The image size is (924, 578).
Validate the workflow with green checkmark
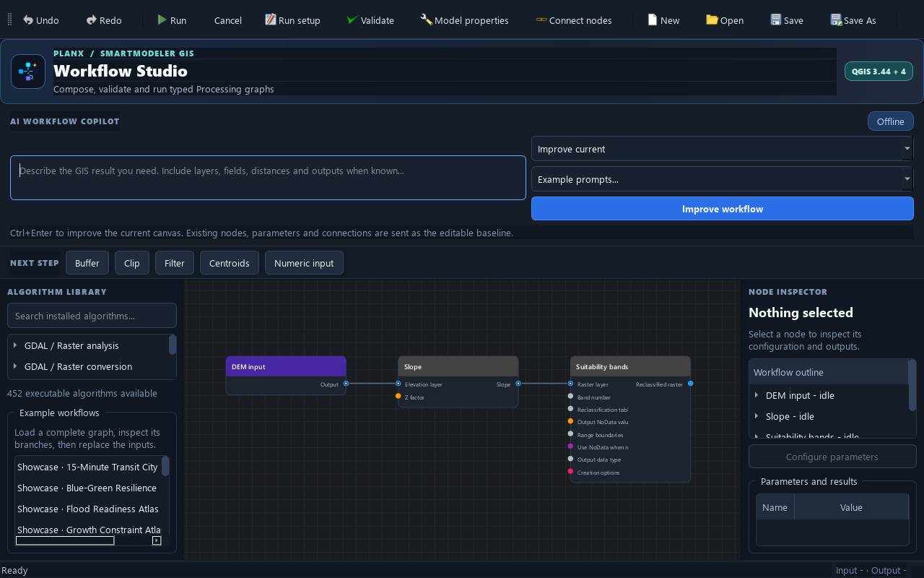tap(370, 20)
